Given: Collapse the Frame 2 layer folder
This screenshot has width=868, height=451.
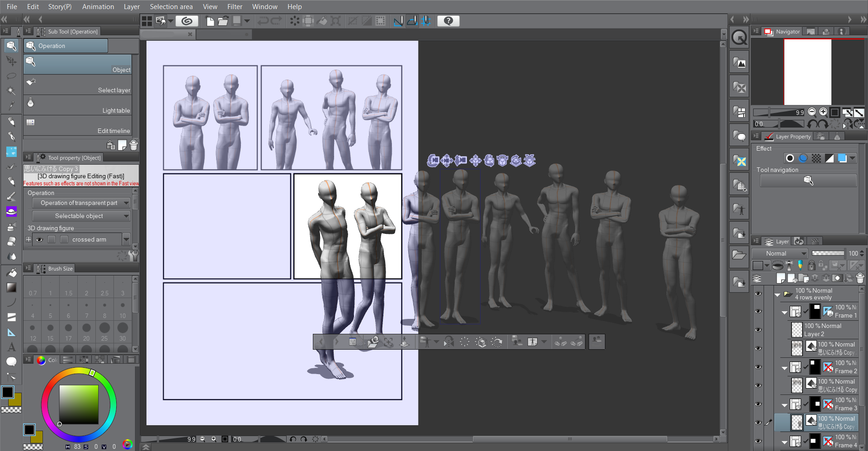Looking at the screenshot, I should [x=784, y=367].
